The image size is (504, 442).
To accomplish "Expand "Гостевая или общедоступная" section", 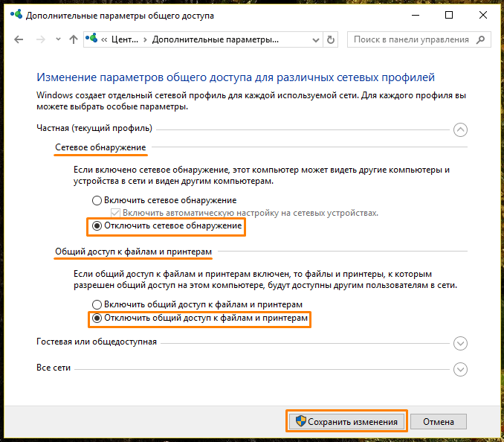I will (x=460, y=343).
